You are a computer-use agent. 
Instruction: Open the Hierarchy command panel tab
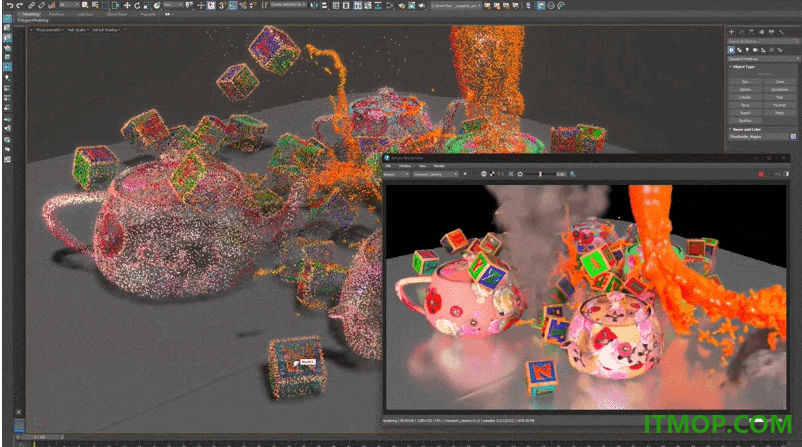pos(751,32)
